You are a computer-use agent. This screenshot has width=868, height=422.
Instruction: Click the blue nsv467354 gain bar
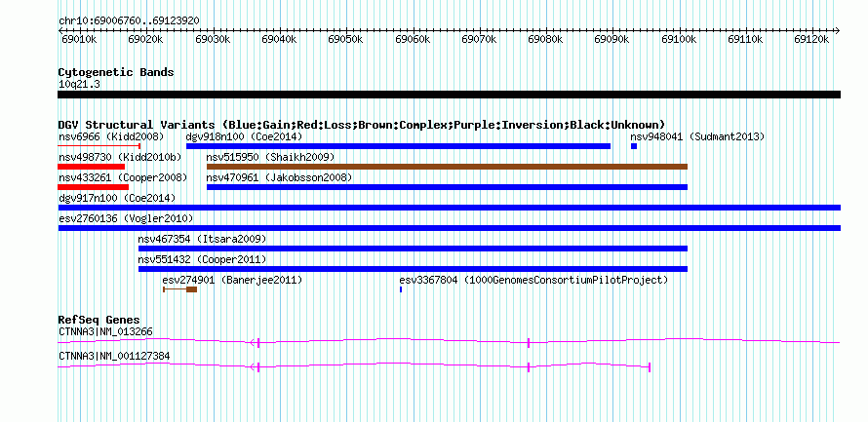click(413, 249)
